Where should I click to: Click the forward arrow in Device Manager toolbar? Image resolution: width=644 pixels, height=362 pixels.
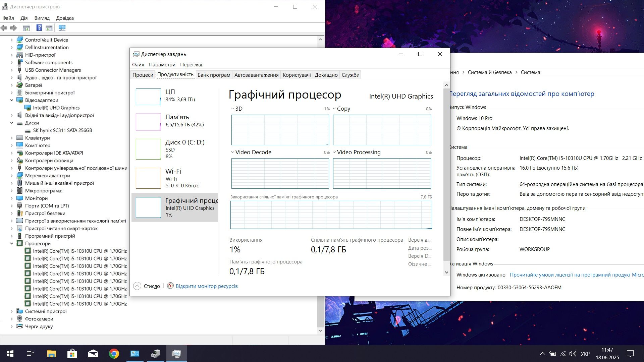13,28
